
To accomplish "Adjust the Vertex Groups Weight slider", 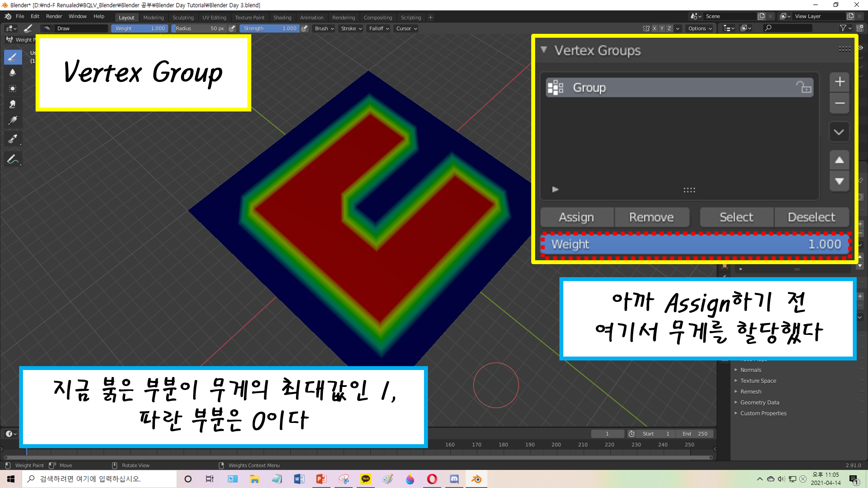I will [695, 245].
